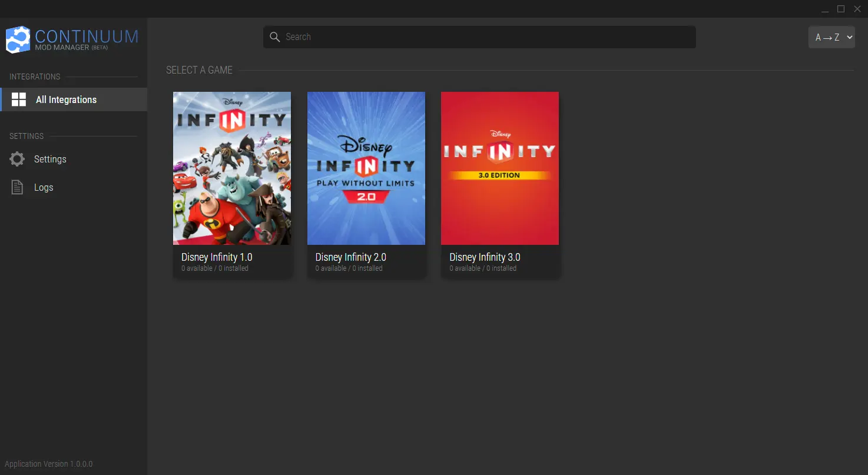Click the mod count under Disney Infinity 3.0
Screen dimensions: 868x475
click(483, 268)
